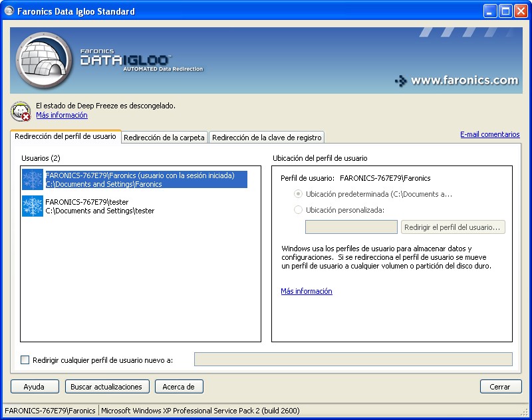This screenshot has height=420, width=532.
Task: Click path text 'C:\Documents and Settings\tester'
Action: pyautogui.click(x=100, y=211)
